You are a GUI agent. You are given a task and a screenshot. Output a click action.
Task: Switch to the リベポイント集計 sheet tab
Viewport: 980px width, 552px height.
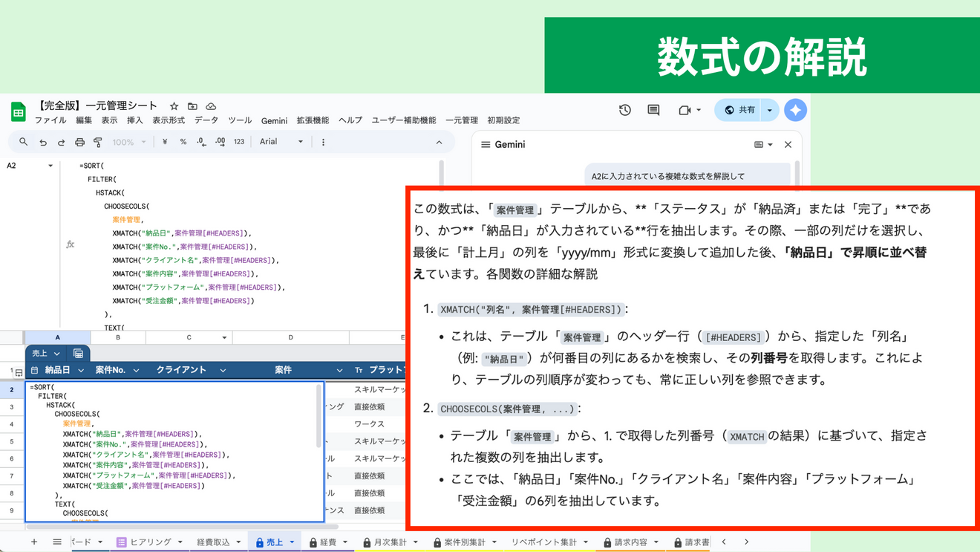[549, 542]
